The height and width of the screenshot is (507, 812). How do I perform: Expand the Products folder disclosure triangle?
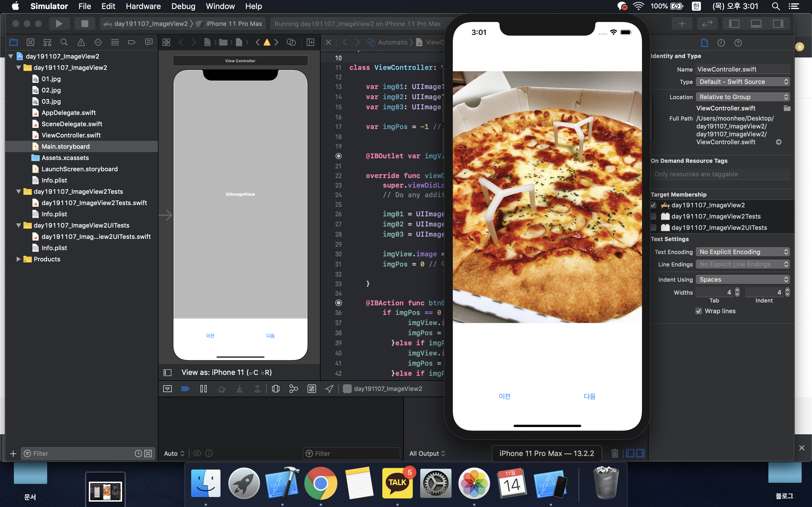coord(18,259)
